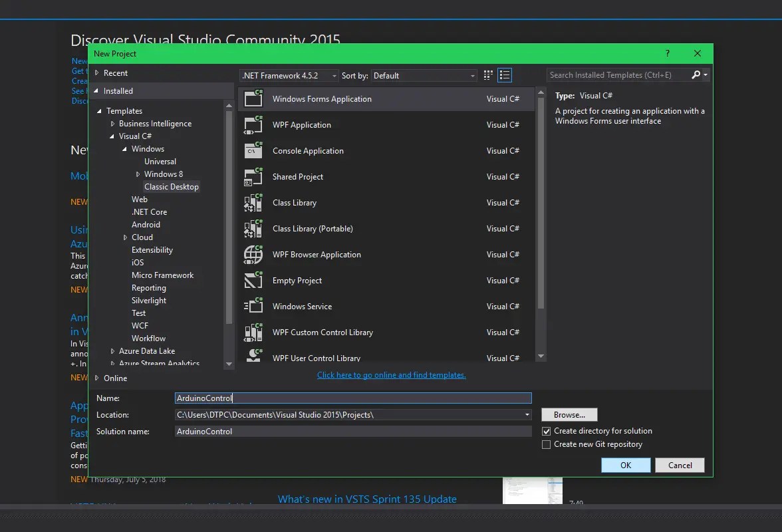Expand the Business Intelligence tree node

coord(113,124)
